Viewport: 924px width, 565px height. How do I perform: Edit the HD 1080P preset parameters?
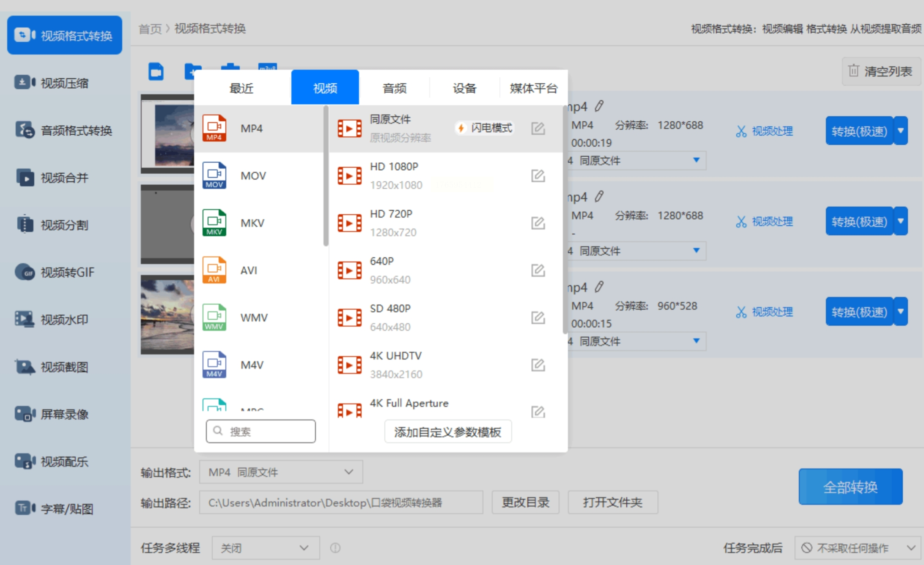pyautogui.click(x=537, y=175)
